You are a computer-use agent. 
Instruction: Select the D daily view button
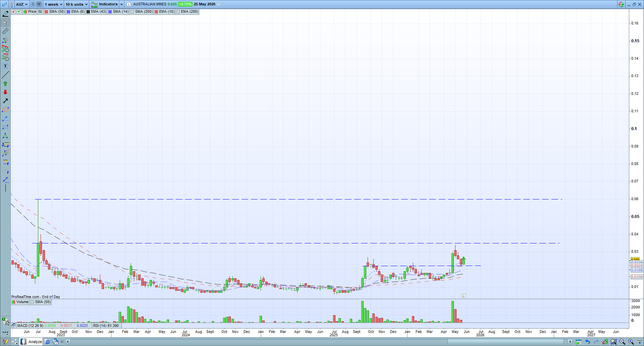point(33,4)
